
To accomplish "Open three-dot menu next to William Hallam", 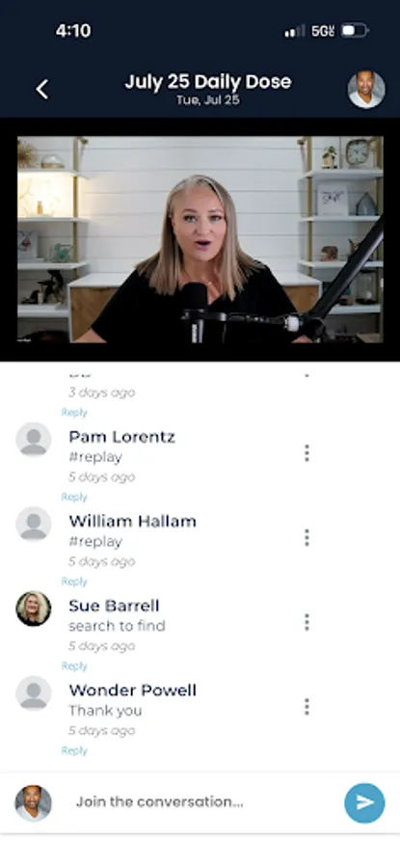I will click(x=307, y=537).
